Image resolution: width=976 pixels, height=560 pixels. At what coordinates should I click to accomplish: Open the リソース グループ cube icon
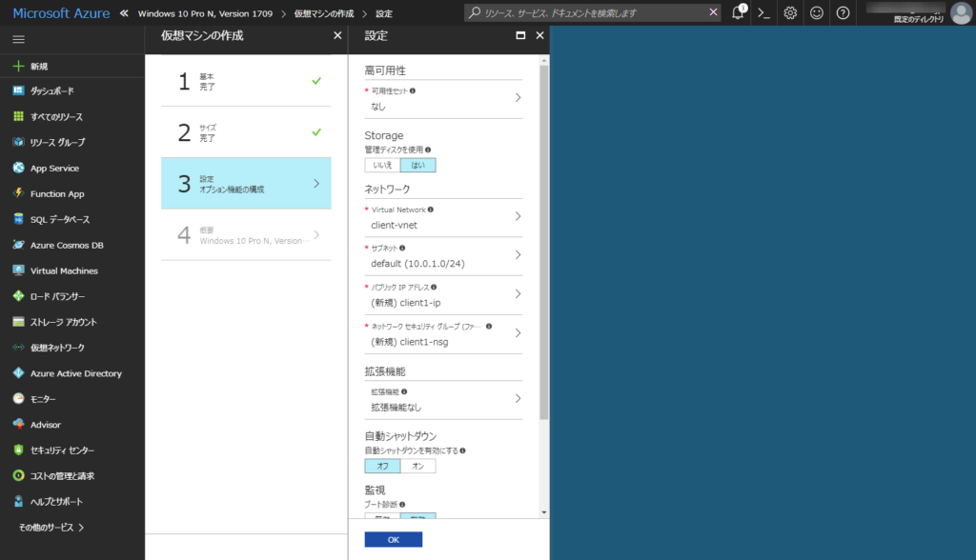tap(19, 142)
